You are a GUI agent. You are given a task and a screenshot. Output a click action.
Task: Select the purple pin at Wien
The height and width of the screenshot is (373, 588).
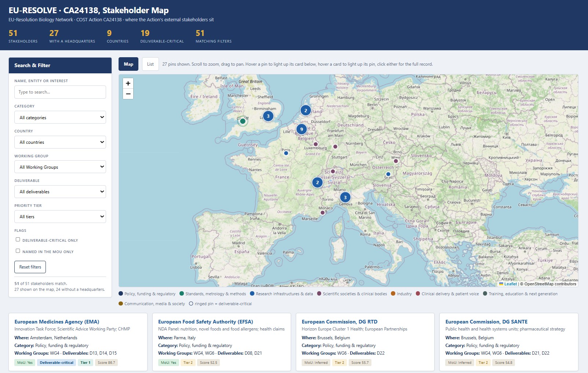tap(396, 161)
